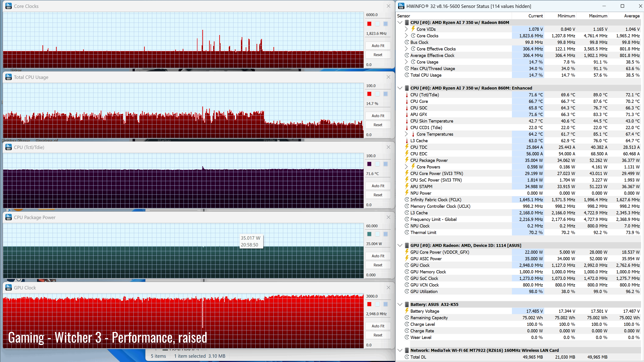
Task: Click the Minimum column header
Action: pos(566,16)
